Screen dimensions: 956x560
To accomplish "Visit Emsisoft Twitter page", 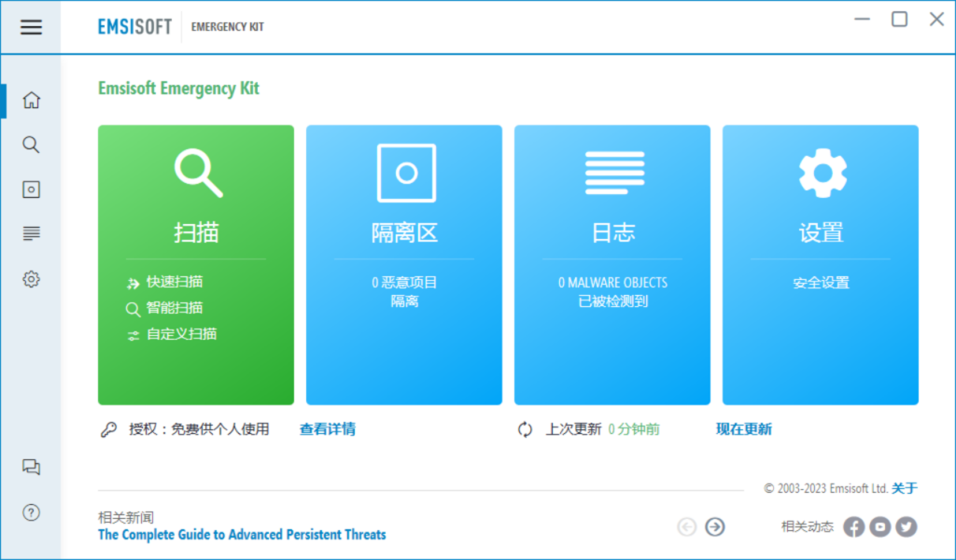I will (906, 527).
